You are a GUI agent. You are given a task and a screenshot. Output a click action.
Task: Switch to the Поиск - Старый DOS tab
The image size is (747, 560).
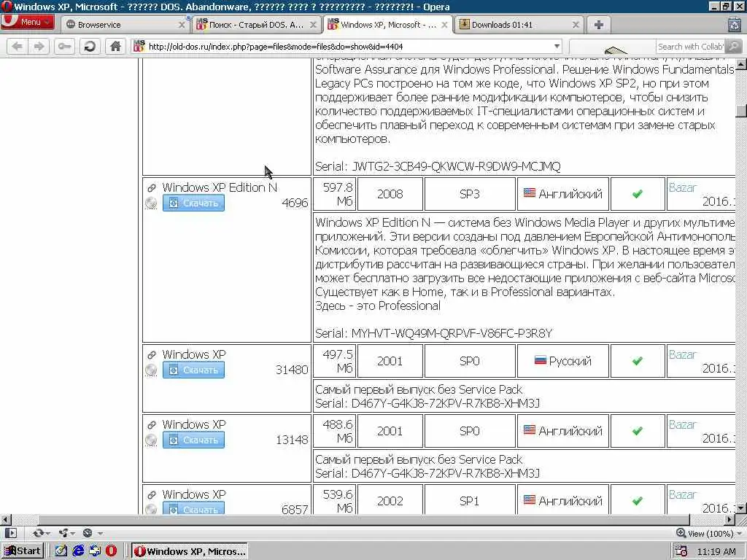tap(256, 25)
